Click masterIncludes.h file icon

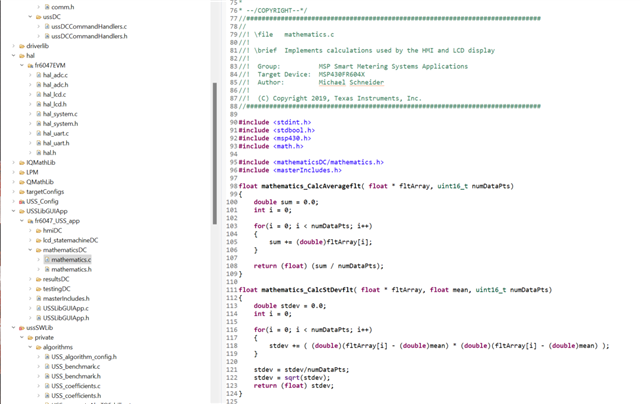[x=39, y=299]
